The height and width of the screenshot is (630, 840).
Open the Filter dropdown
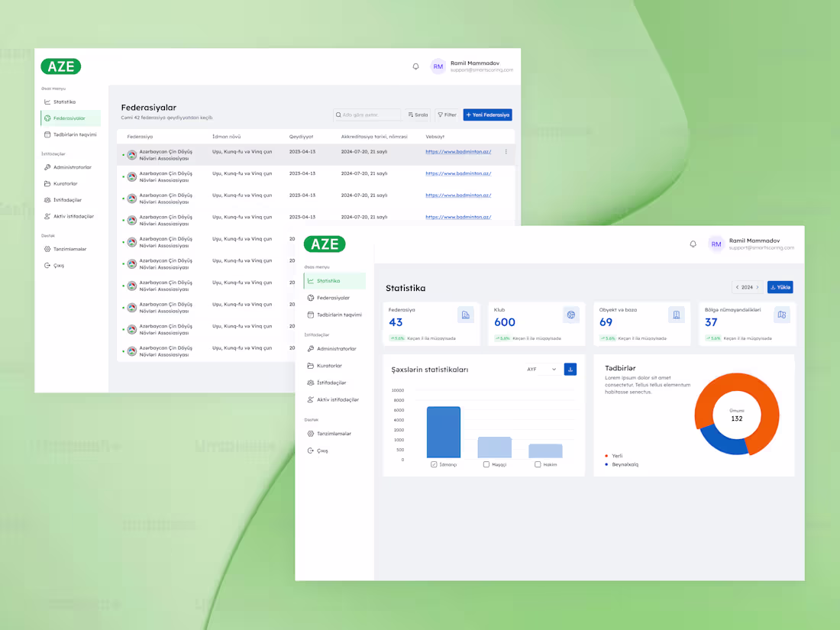point(447,114)
